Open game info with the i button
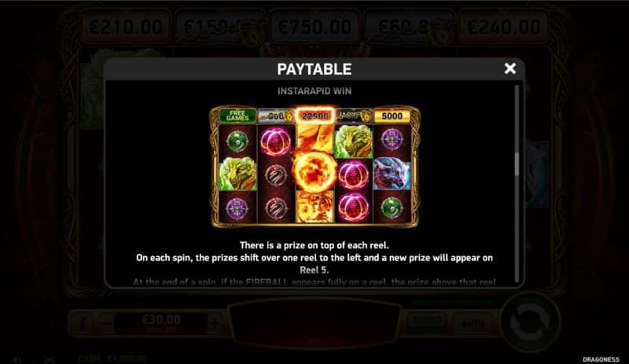The image size is (629, 364). [83, 323]
